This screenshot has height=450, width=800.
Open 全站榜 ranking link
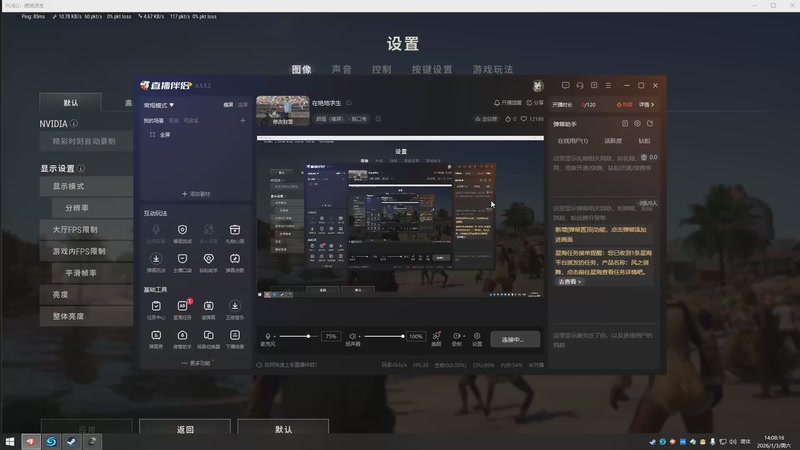[486, 119]
